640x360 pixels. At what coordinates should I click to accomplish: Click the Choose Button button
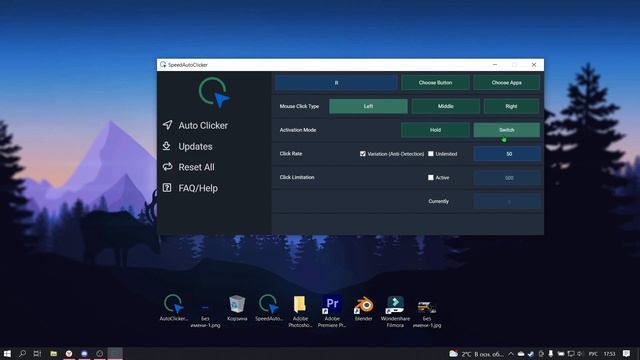(435, 82)
